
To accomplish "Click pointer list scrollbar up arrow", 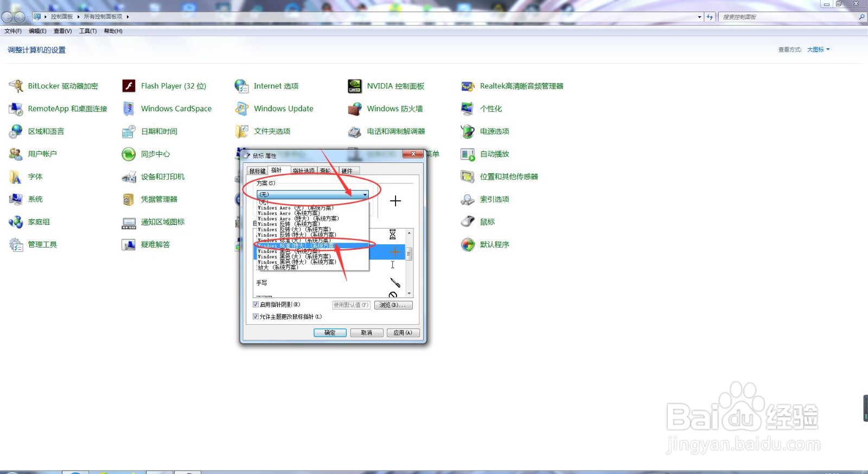I will tap(410, 233).
